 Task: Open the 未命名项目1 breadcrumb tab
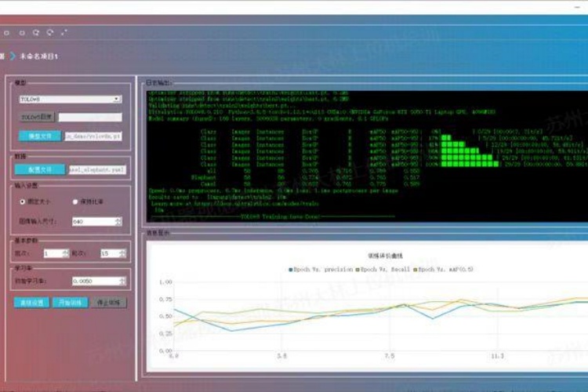click(38, 56)
